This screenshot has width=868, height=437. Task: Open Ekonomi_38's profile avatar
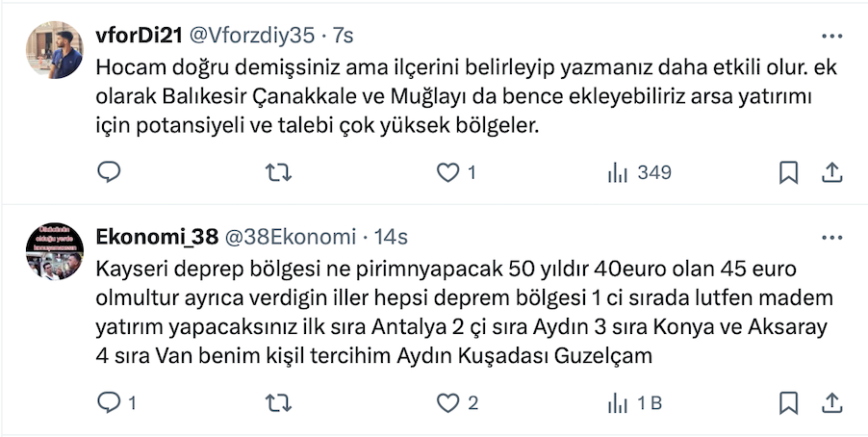[54, 251]
